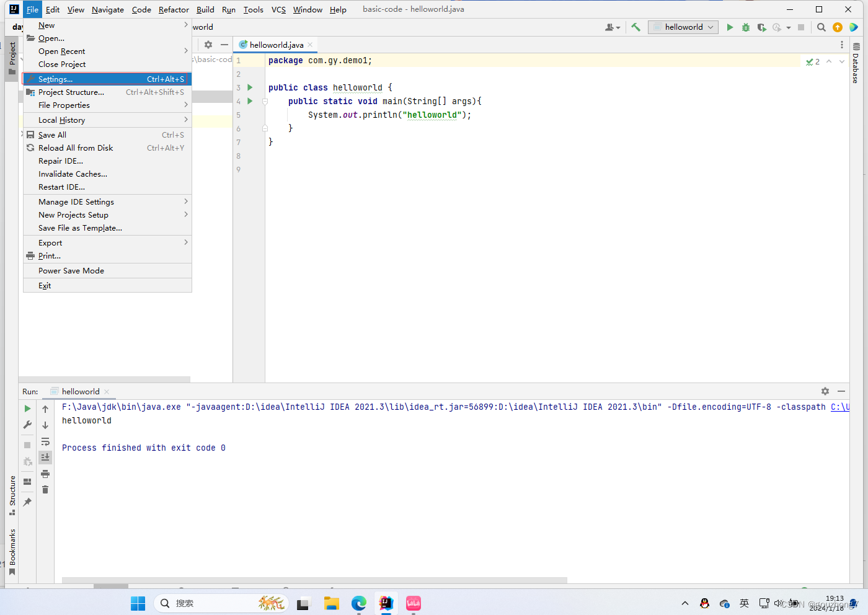The width and height of the screenshot is (868, 615).
Task: Open profiler run dropdown arrow
Action: [x=789, y=27]
